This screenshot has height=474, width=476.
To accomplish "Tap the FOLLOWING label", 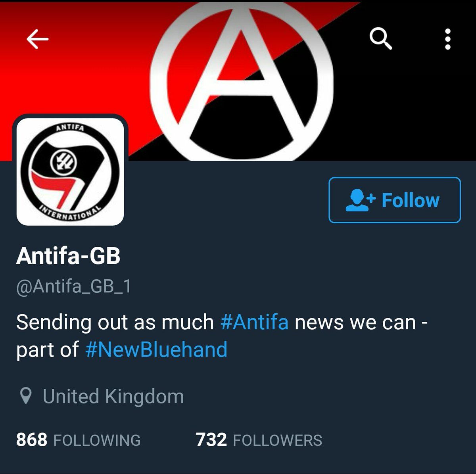I will [x=97, y=440].
